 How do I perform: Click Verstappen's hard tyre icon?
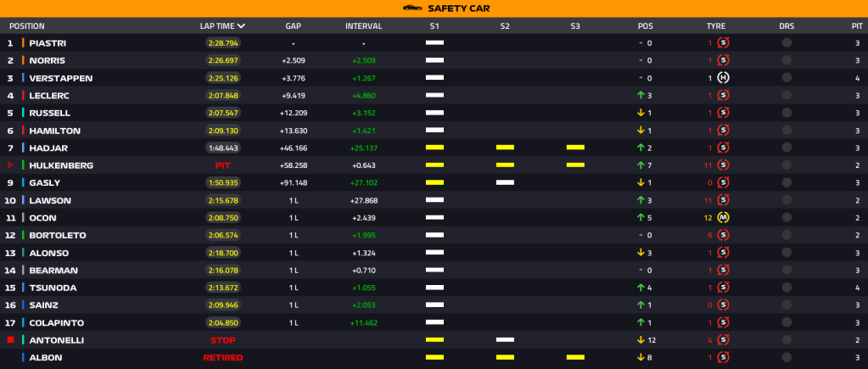point(723,78)
